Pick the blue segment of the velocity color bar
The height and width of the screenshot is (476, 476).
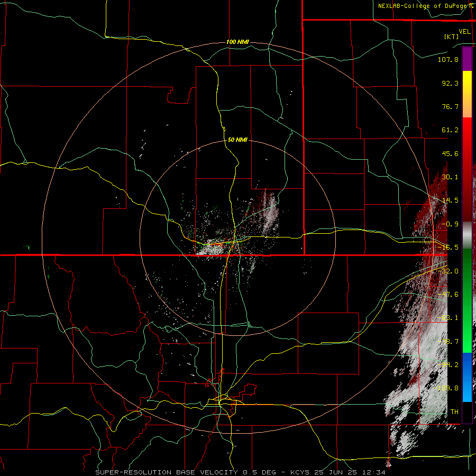pyautogui.click(x=467, y=377)
